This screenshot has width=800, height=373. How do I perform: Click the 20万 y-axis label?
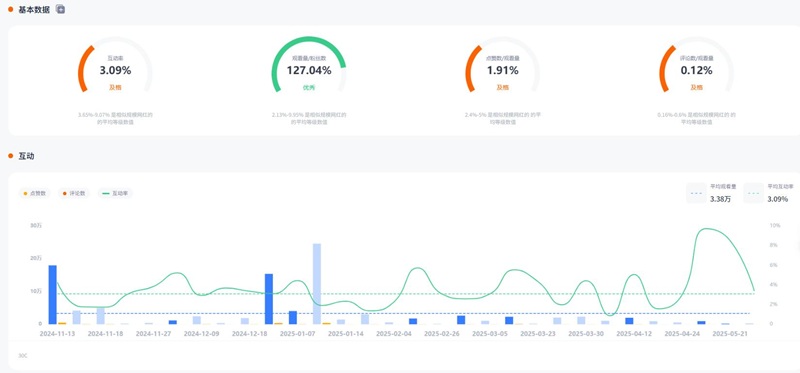(x=36, y=258)
